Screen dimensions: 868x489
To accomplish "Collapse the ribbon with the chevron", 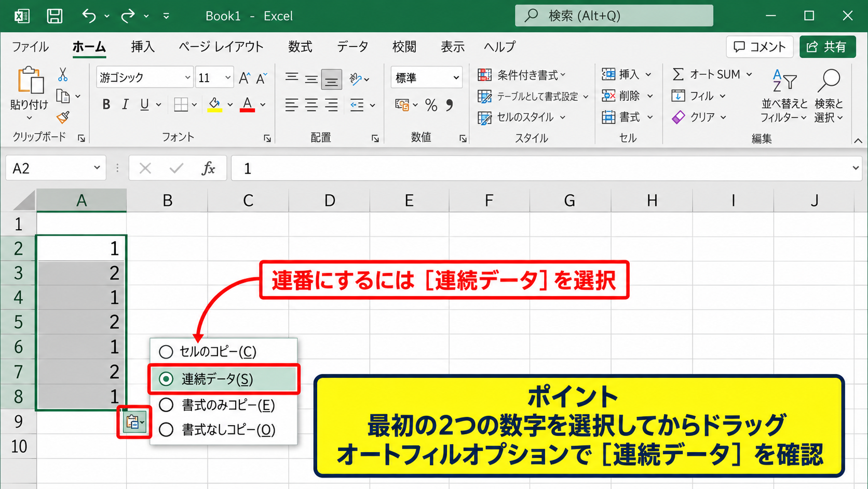I will 858,140.
